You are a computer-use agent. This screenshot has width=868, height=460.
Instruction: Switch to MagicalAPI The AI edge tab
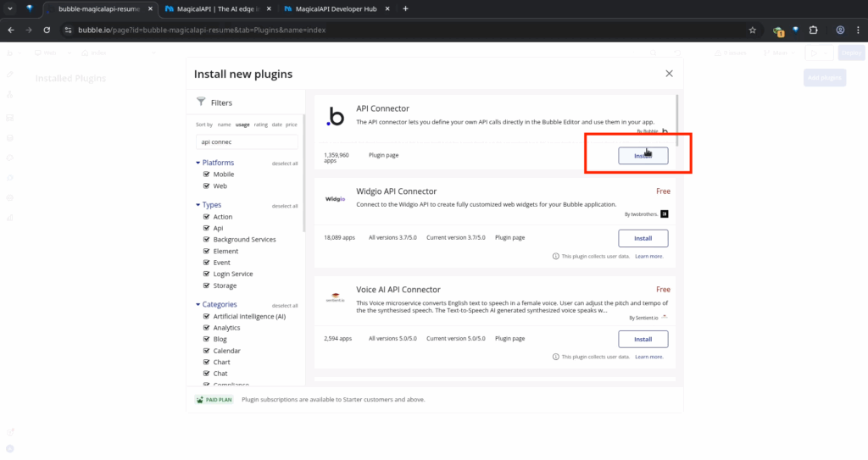tap(218, 8)
